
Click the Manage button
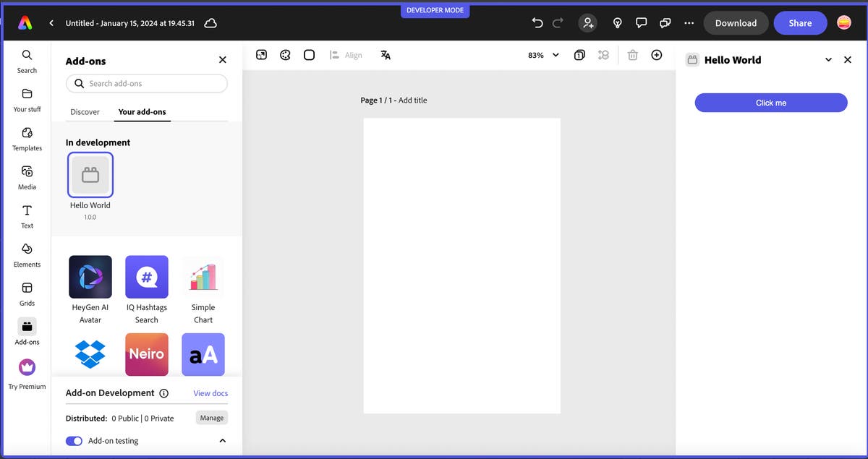pos(212,418)
